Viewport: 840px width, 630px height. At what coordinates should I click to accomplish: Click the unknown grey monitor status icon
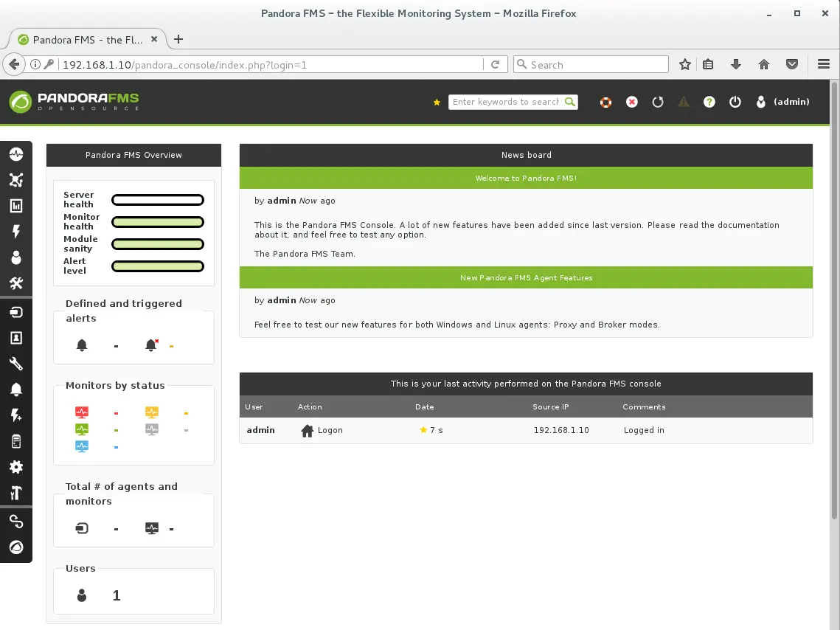(x=152, y=429)
